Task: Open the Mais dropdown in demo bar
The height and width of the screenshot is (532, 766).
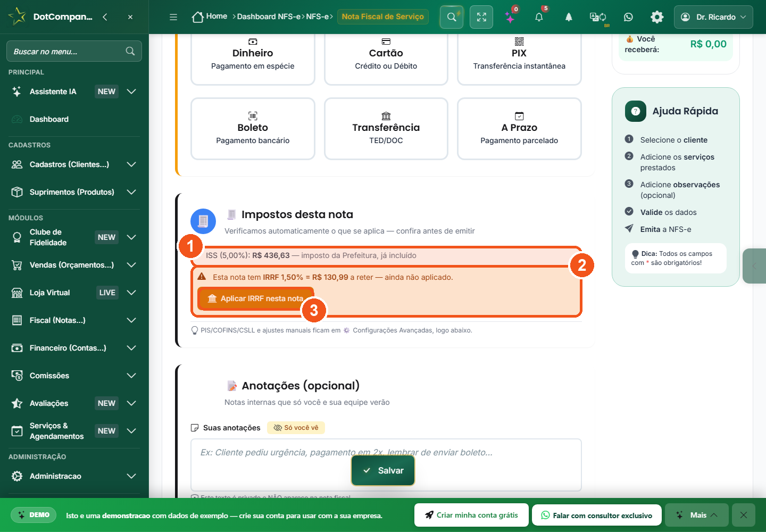Action: (696, 515)
